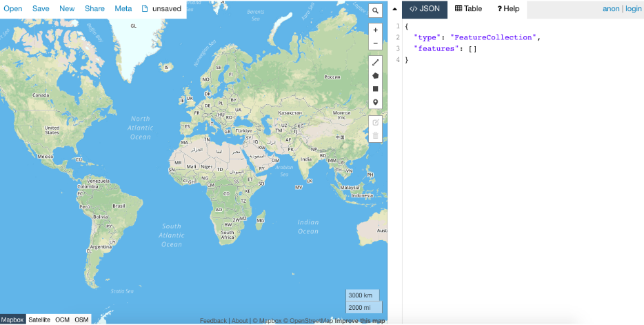Collapse the side panel arrow
This screenshot has height=325, width=644.
tap(394, 9)
